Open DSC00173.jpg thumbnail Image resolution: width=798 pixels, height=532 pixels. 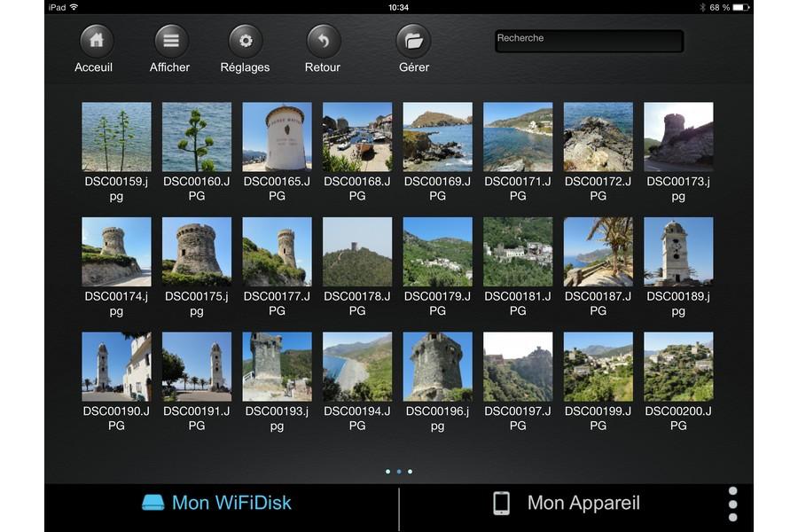tap(678, 137)
